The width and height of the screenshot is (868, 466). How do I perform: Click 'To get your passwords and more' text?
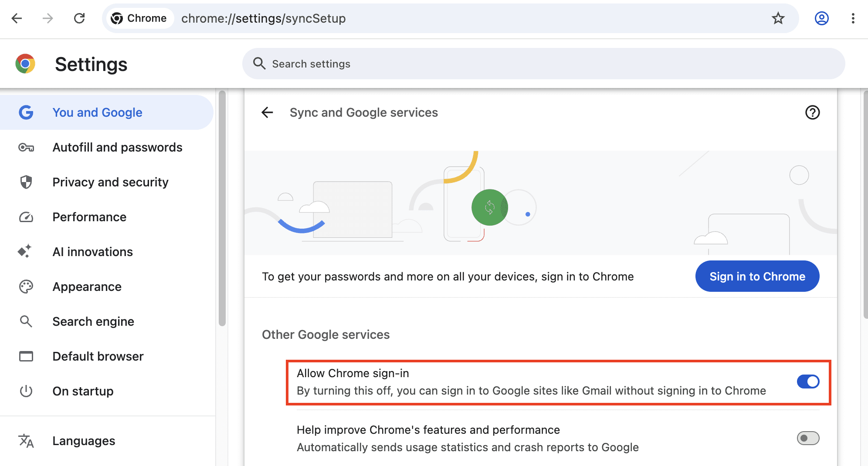448,277
